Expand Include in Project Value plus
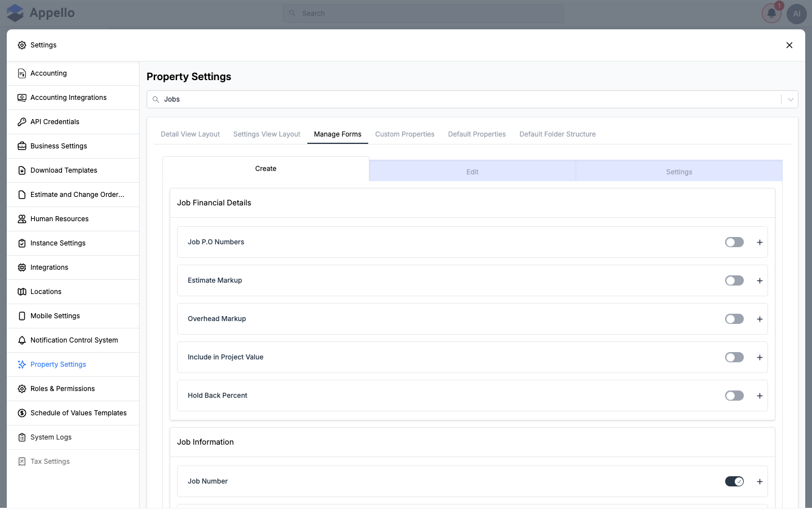Screen dimensions: 812x518 coord(760,357)
